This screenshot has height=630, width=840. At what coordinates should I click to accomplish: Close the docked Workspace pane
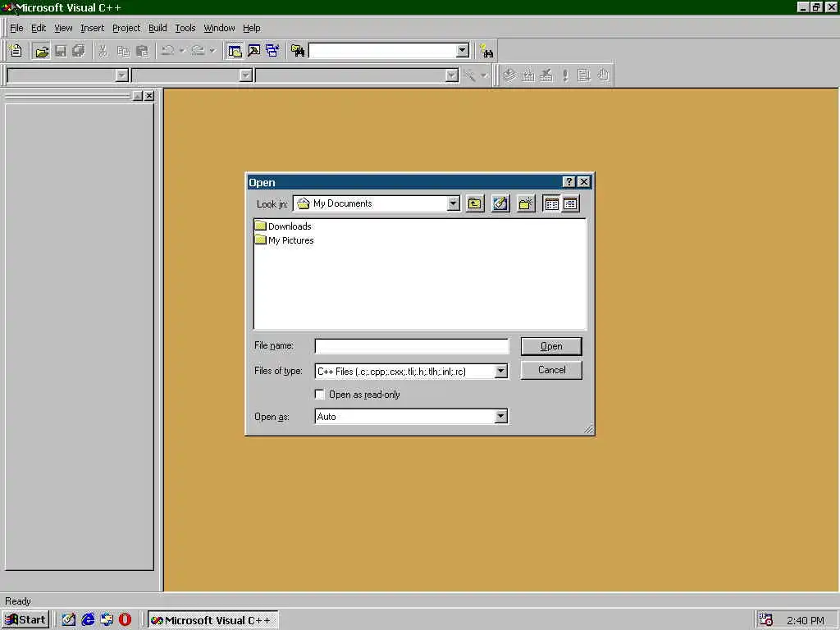149,96
